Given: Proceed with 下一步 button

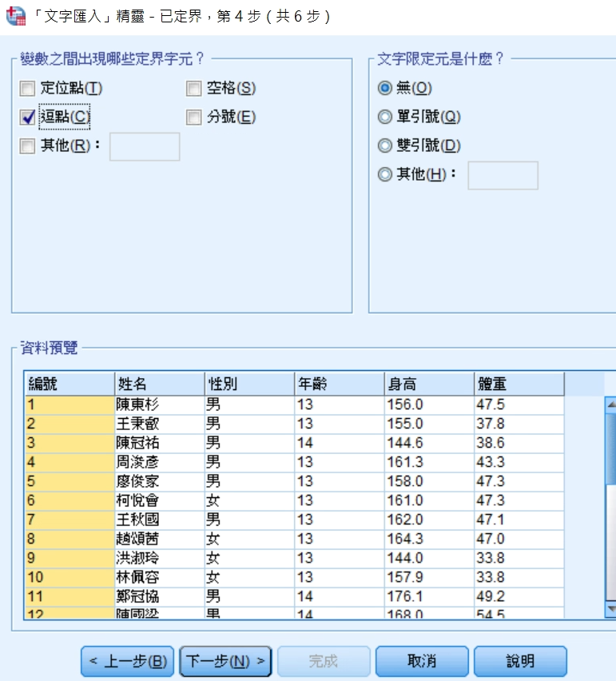Looking at the screenshot, I should [226, 662].
